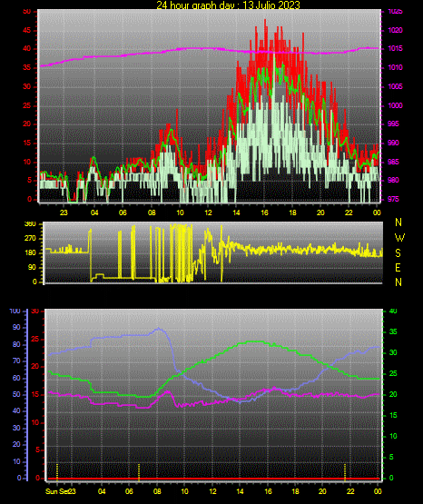Click the blue 80 humidity axis label
Viewport: 423px width, 504px height.
click(16, 344)
